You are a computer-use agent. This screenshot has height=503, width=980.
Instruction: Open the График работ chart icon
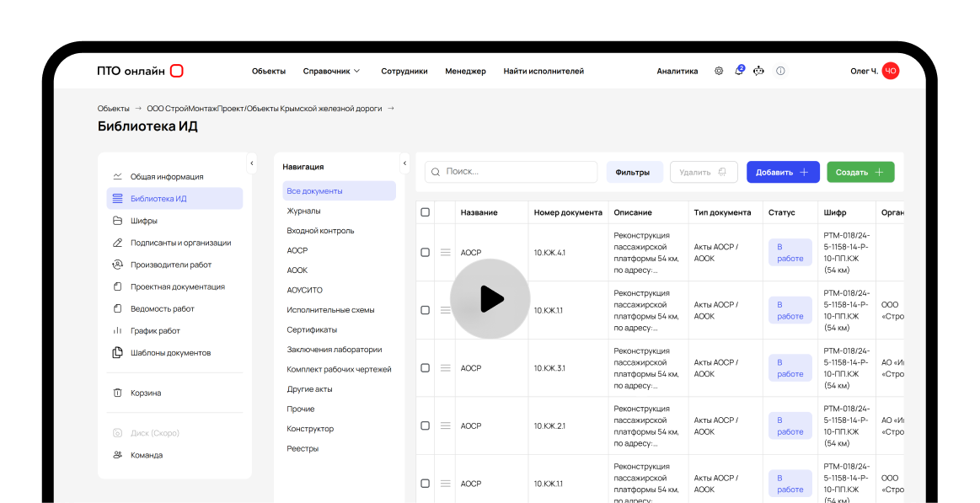(116, 329)
